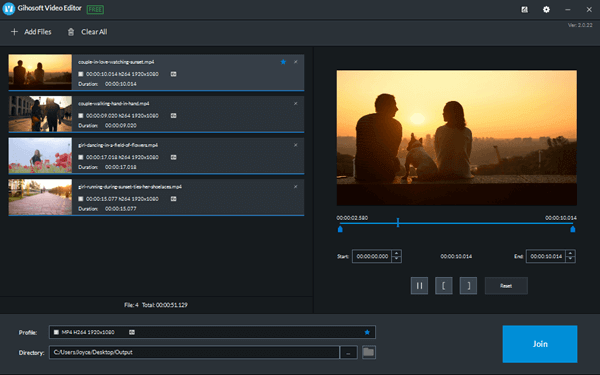This screenshot has height=375, width=600.
Task: Increase the Start time with the up arrow
Action: (x=397, y=253)
